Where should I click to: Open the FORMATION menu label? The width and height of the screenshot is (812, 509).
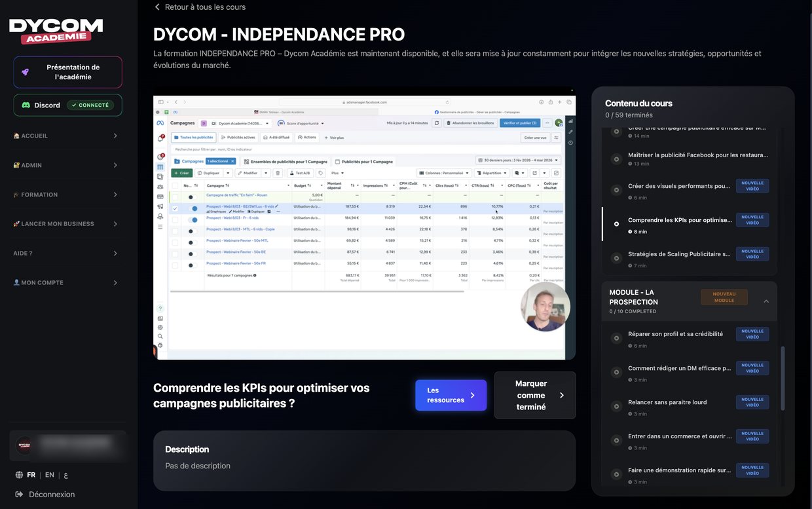(39, 195)
